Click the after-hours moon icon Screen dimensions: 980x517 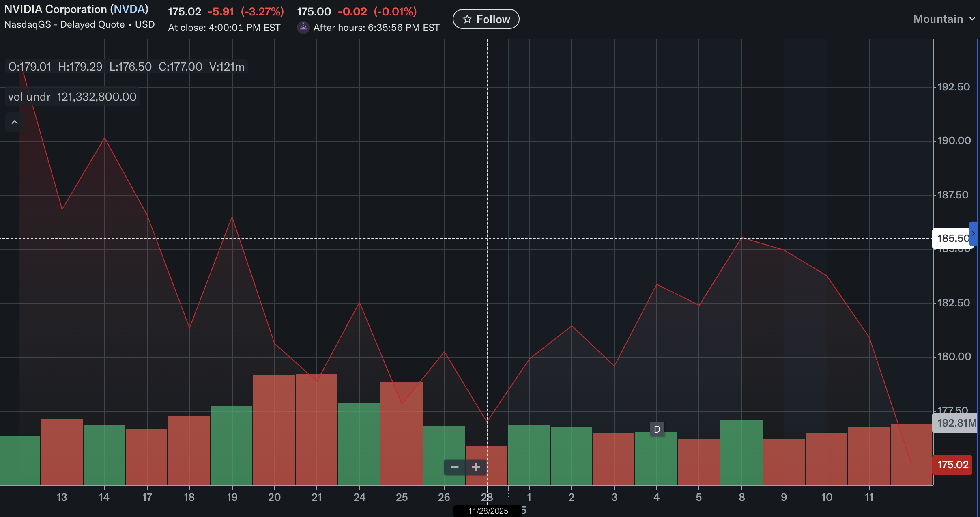point(303,28)
